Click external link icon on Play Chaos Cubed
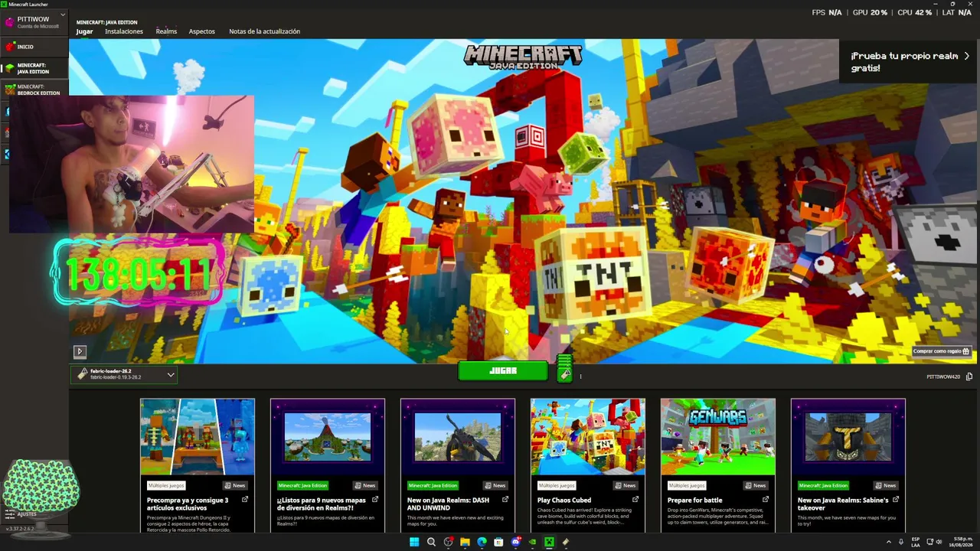The width and height of the screenshot is (980, 551). (x=635, y=500)
